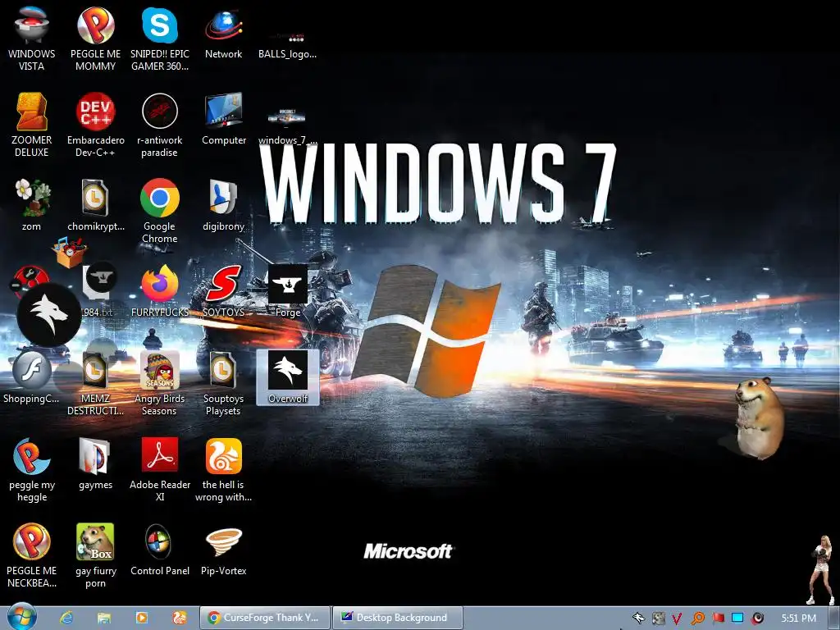Open the Control Panel desktop icon
This screenshot has width=840, height=630.
[x=160, y=550]
